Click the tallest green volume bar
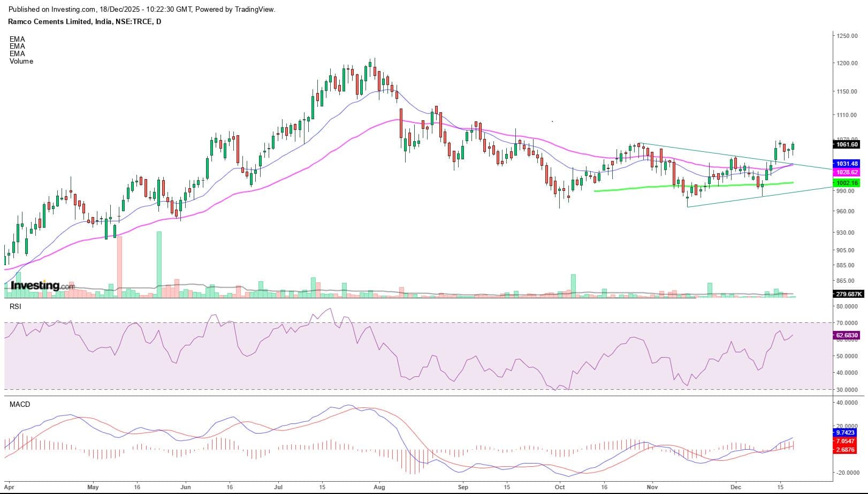Image resolution: width=868 pixels, height=494 pixels. tap(159, 264)
